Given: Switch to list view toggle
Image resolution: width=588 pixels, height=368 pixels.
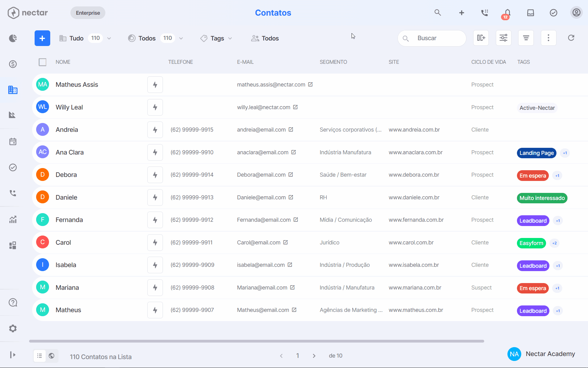Looking at the screenshot, I should [40, 356].
